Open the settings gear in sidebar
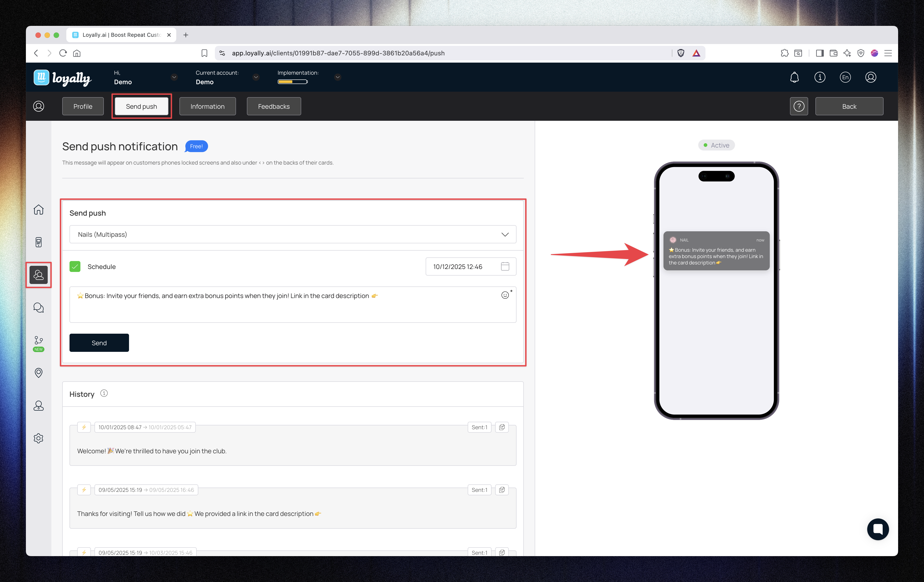 pos(38,438)
